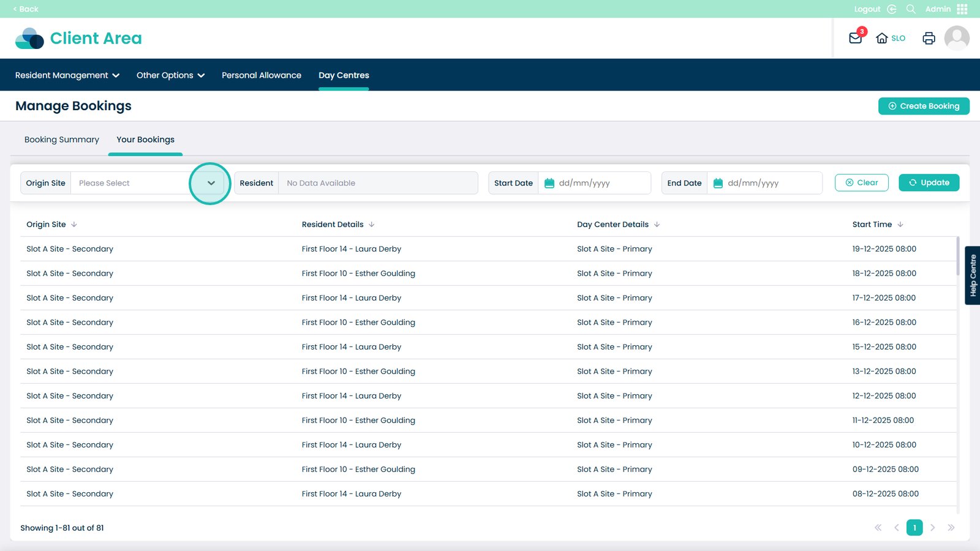This screenshot has height=551, width=980.
Task: Open the mail inbox icon with notification badge
Action: (x=855, y=38)
